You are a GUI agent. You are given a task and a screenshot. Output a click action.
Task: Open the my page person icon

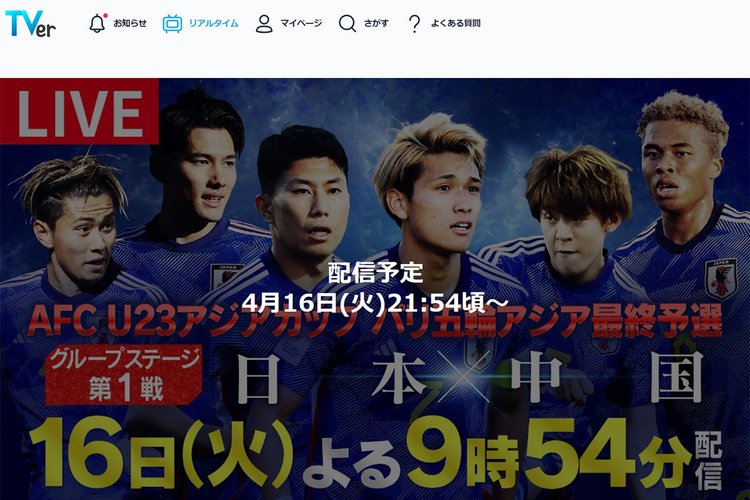(x=264, y=23)
